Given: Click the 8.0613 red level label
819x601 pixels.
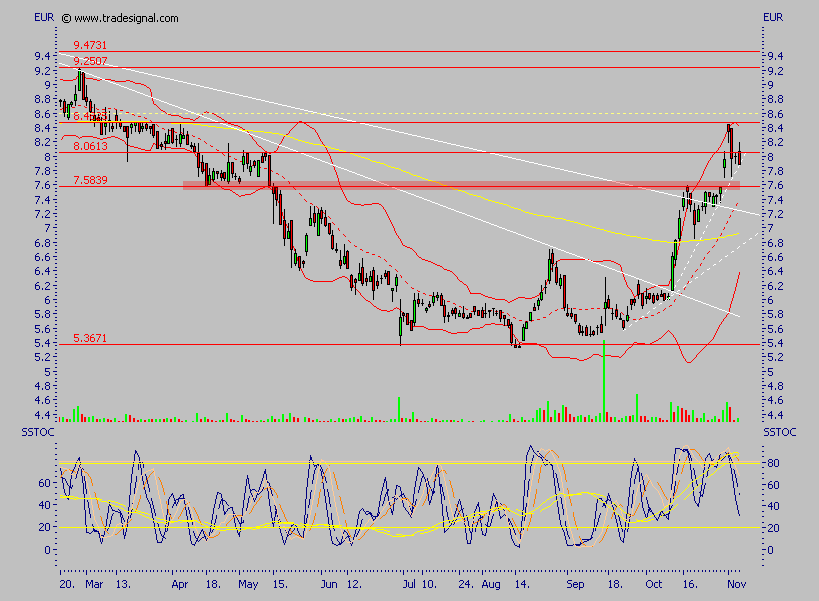Looking at the screenshot, I should (x=89, y=146).
